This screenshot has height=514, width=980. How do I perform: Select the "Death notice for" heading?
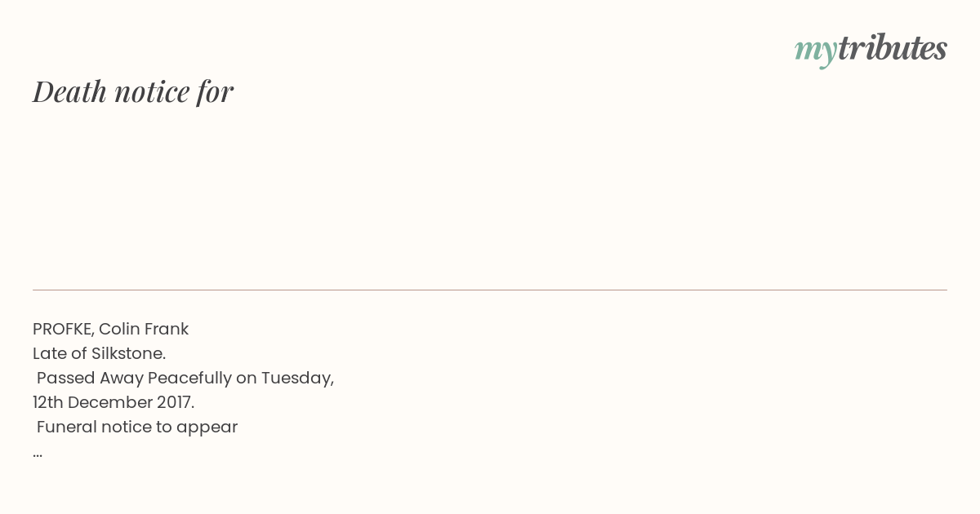[x=133, y=91]
